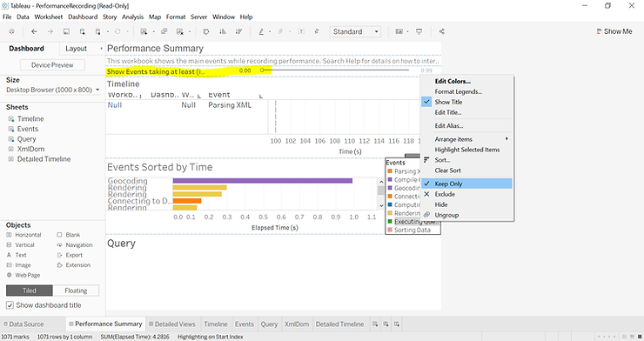Click the Events chart scroll-down arrow
The width and height of the screenshot is (644, 341).
[381, 205]
